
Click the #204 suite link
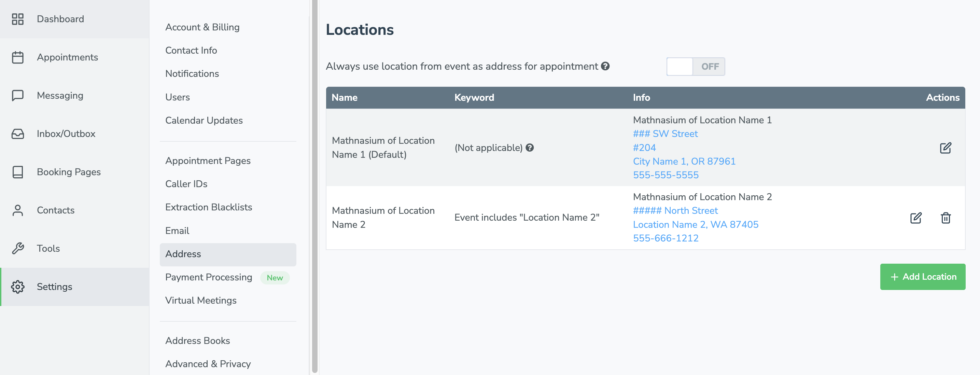pos(644,147)
